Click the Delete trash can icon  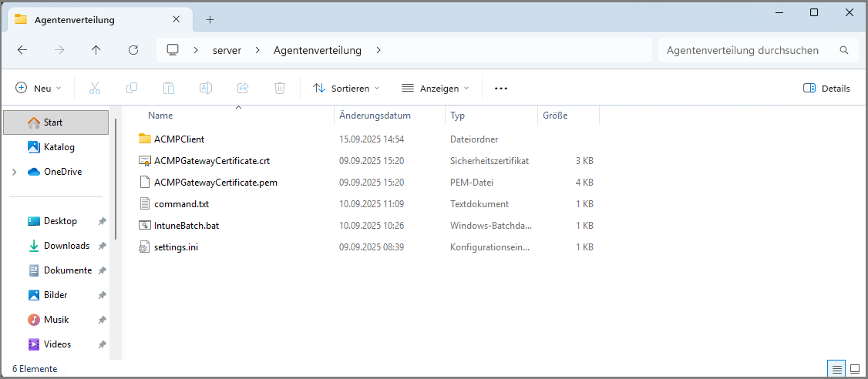tap(280, 89)
